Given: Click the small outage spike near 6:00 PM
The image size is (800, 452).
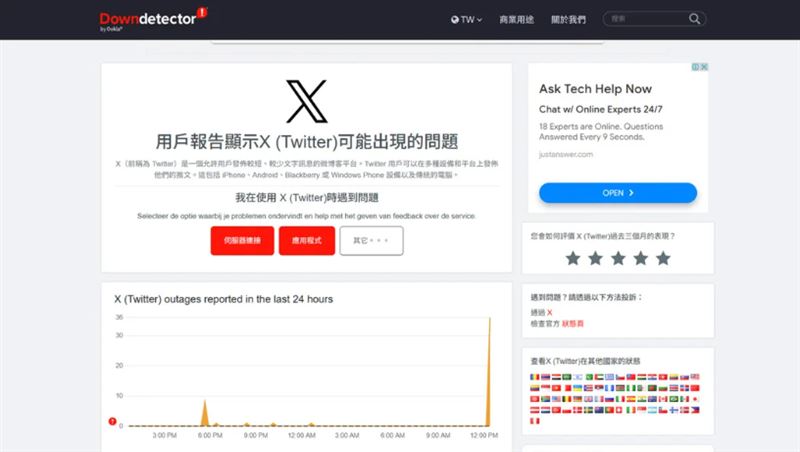Looking at the screenshot, I should [x=205, y=413].
